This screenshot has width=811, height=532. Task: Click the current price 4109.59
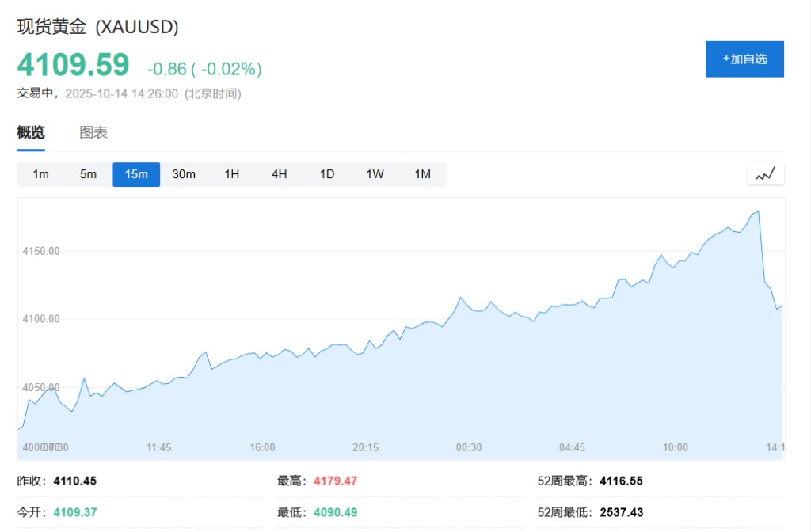pyautogui.click(x=73, y=65)
